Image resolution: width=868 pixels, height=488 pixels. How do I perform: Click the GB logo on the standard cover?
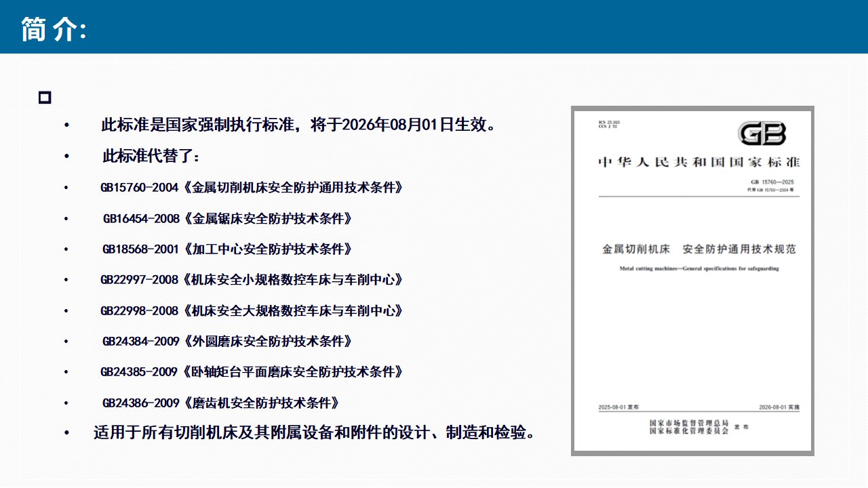click(x=763, y=134)
